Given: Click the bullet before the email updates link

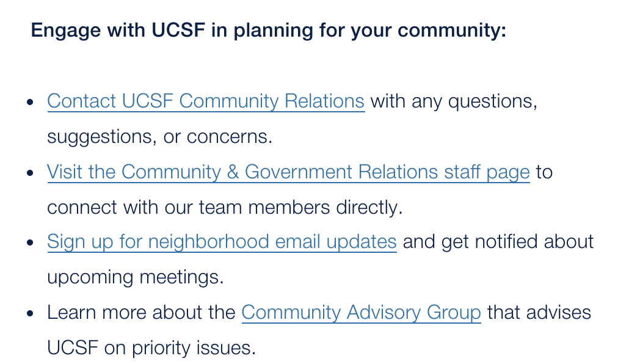Looking at the screenshot, I should [x=30, y=242].
